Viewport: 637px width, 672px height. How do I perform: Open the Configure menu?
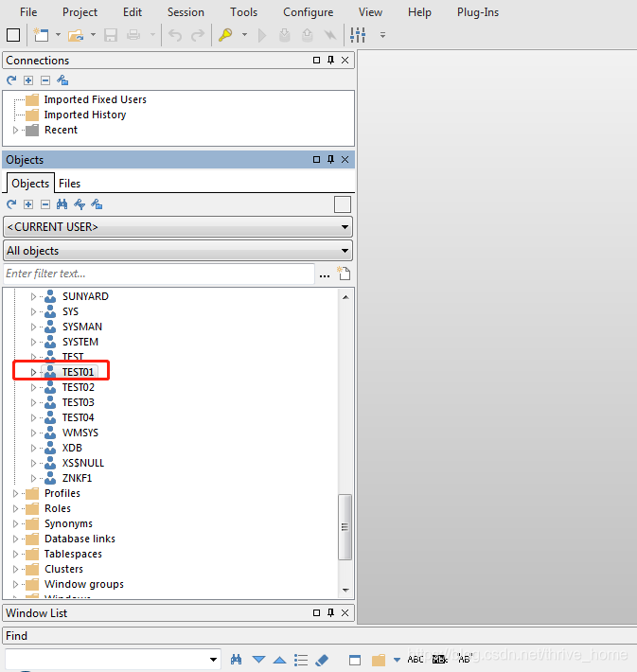pyautogui.click(x=309, y=12)
